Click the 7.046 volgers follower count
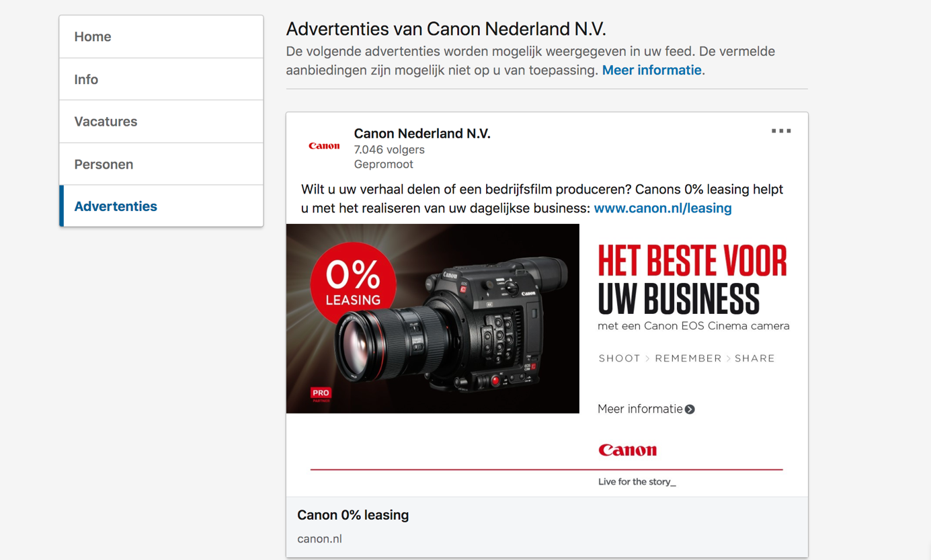This screenshot has width=931, height=560. coord(389,149)
